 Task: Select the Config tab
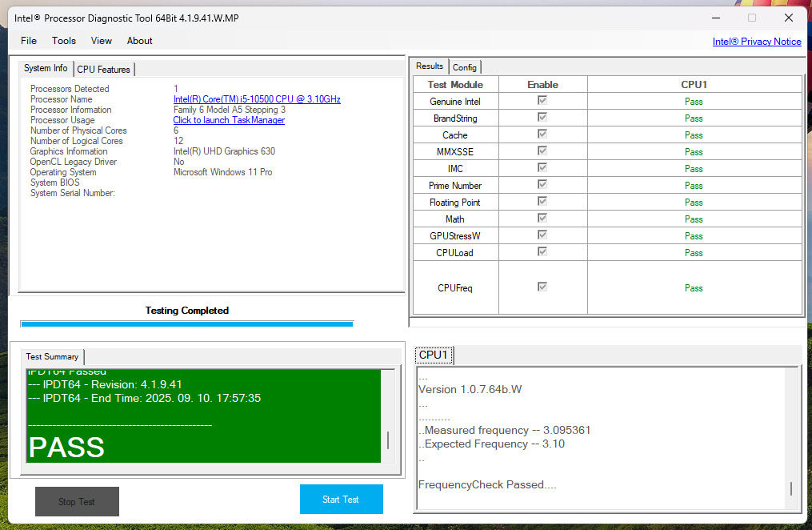pos(465,67)
